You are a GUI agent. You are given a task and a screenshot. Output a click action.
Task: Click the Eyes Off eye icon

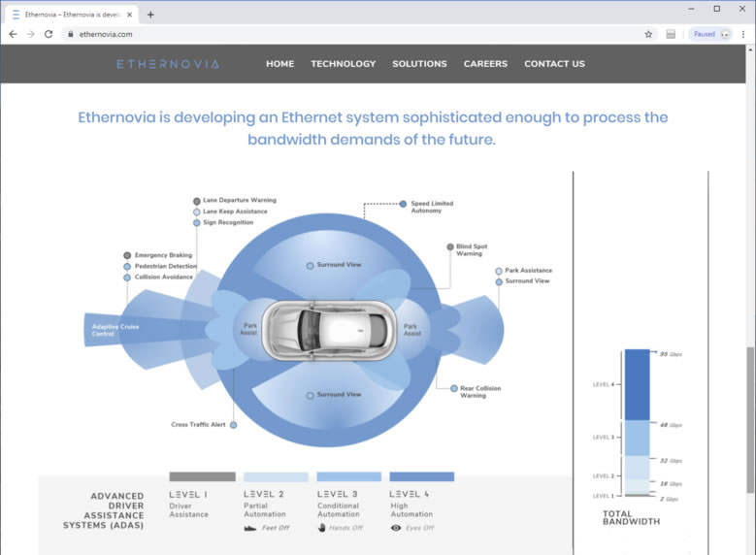tap(395, 528)
